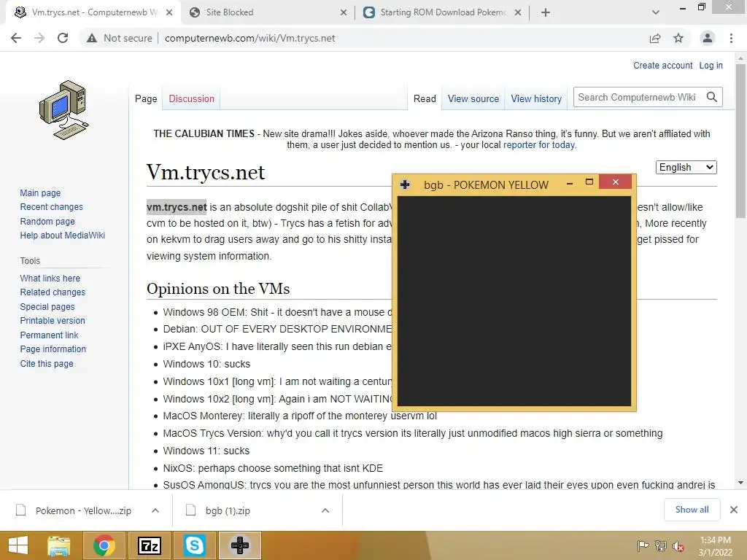The image size is (747, 560).
Task: Bookmark this page with the star icon
Action: [678, 38]
